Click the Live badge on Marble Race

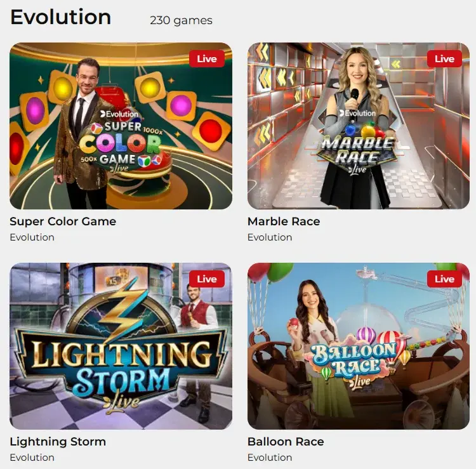(x=444, y=58)
